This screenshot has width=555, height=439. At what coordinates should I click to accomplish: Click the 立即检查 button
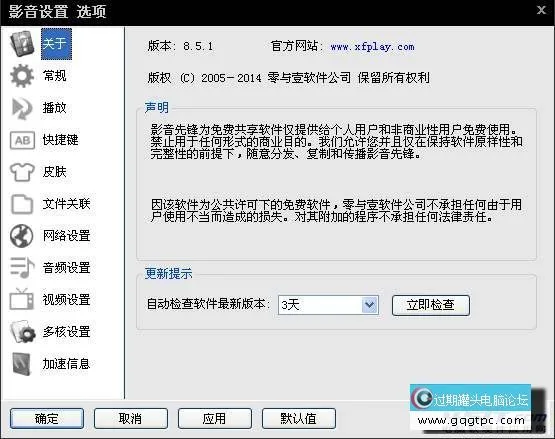431,305
